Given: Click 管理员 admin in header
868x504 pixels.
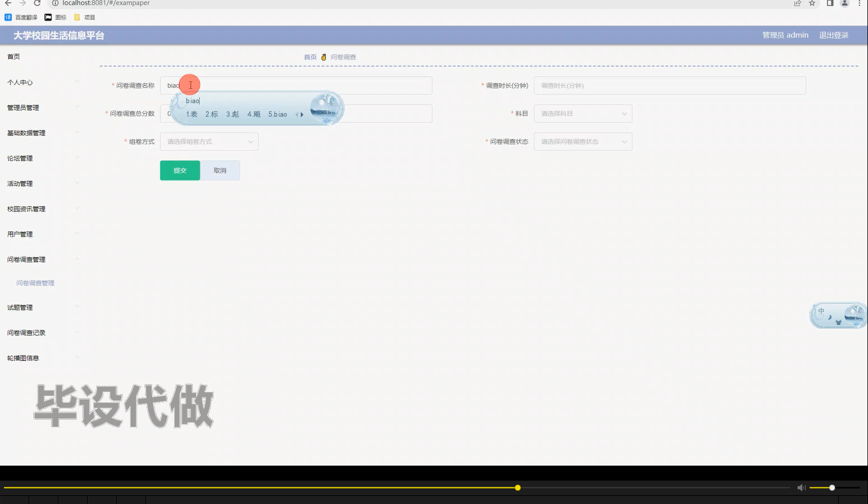Looking at the screenshot, I should (x=785, y=35).
